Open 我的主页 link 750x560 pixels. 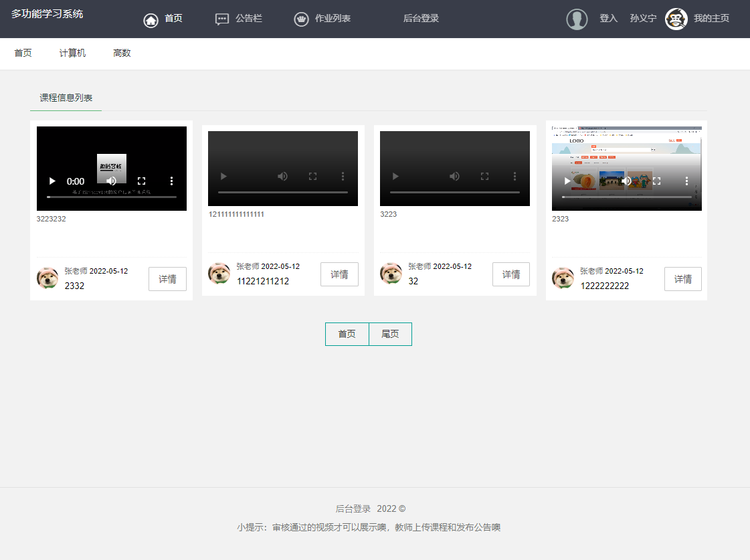711,18
